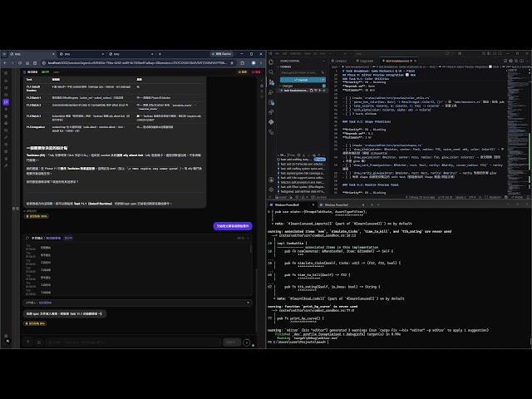Go to the browser home page
The height and width of the screenshot is (399, 532).
pos(27,63)
